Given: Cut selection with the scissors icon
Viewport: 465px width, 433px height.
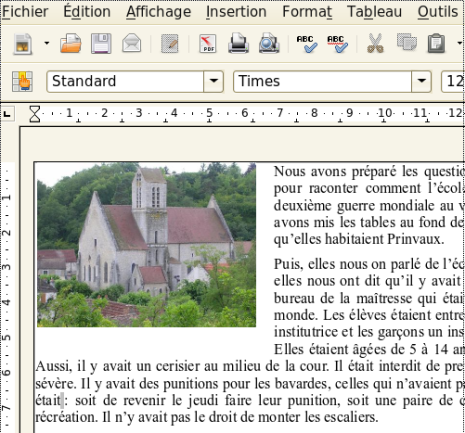Looking at the screenshot, I should coord(375,44).
